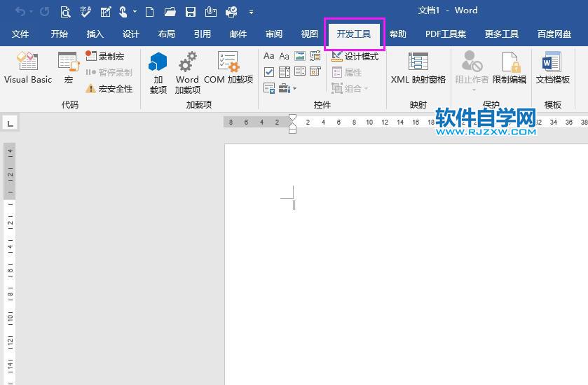Expand touch/mouse mode dropdown arrow
The width and height of the screenshot is (588, 385).
pos(135,12)
